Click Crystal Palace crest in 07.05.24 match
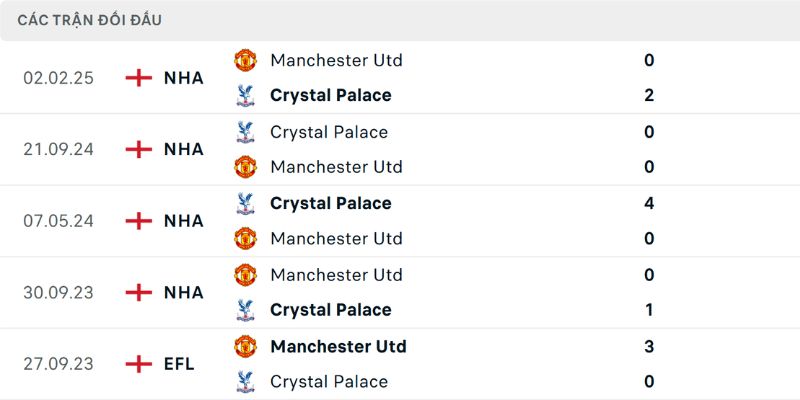Screen dimensions: 800x400 (245, 203)
